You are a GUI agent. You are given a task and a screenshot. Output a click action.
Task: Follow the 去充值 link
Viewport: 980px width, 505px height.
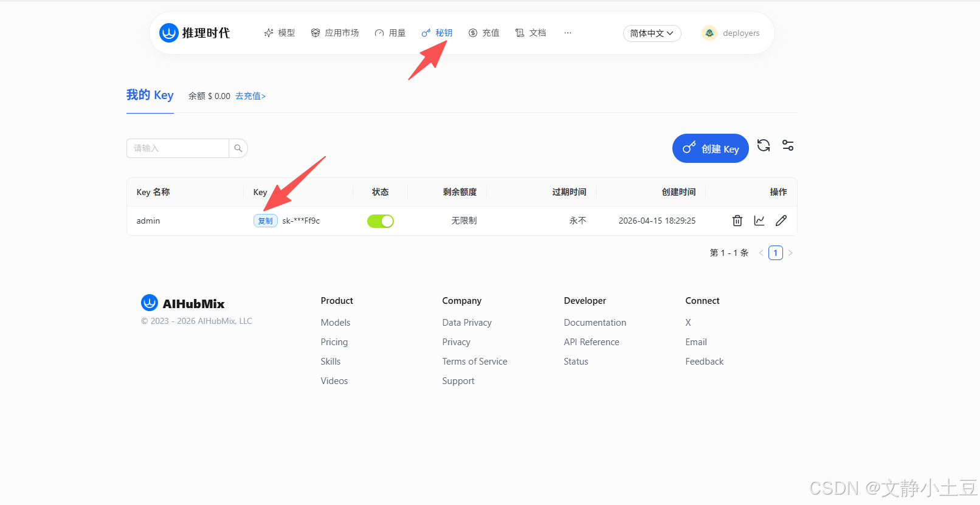(250, 96)
